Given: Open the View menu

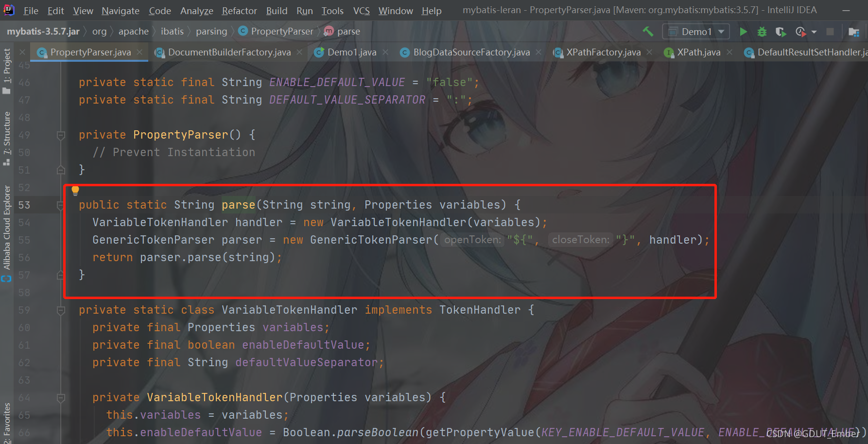Looking at the screenshot, I should pyautogui.click(x=83, y=11).
